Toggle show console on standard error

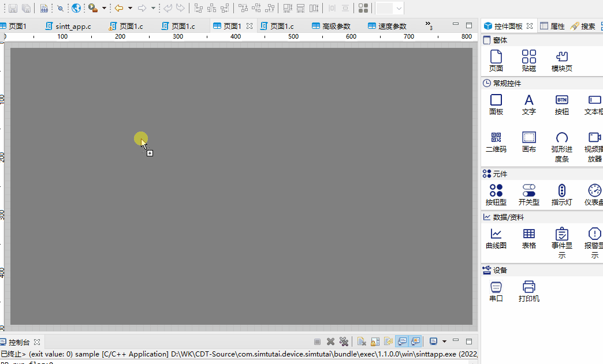[x=416, y=342]
